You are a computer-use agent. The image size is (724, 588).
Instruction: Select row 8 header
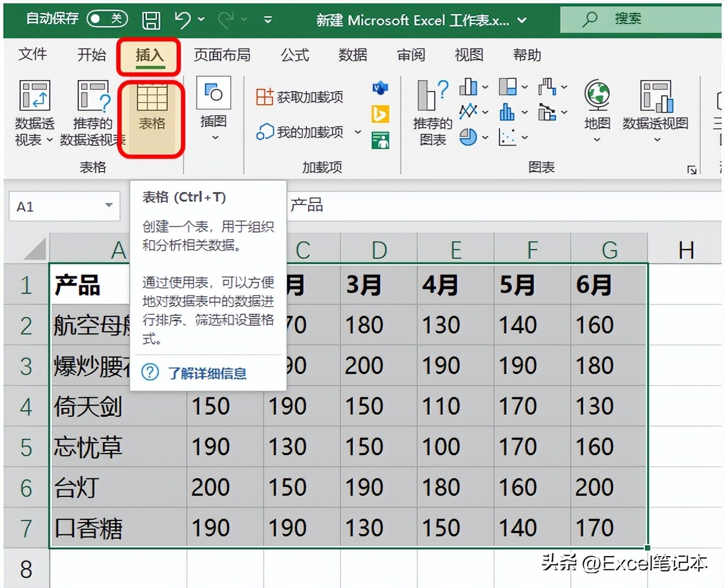(26, 569)
